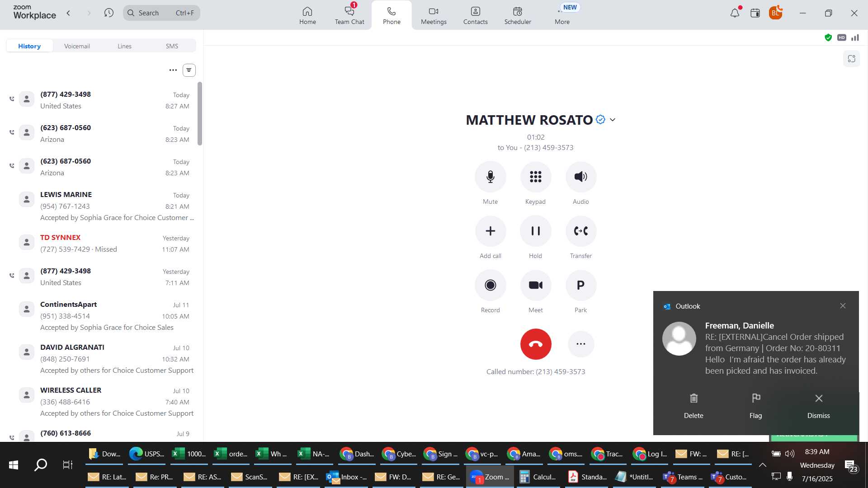
Task: Select ContinentsApart call entry
Action: tap(102, 316)
